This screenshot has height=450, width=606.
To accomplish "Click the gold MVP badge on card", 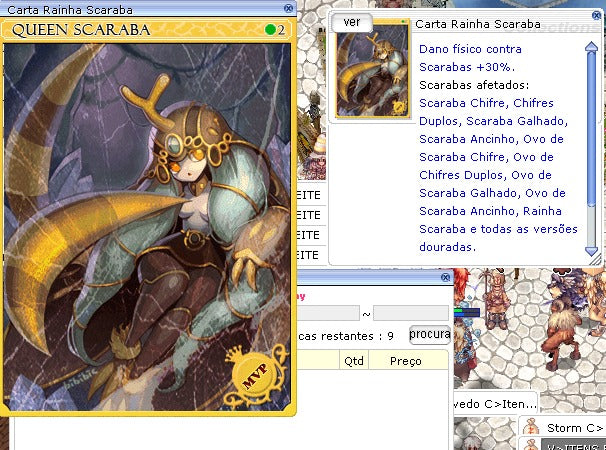I will coord(255,375).
